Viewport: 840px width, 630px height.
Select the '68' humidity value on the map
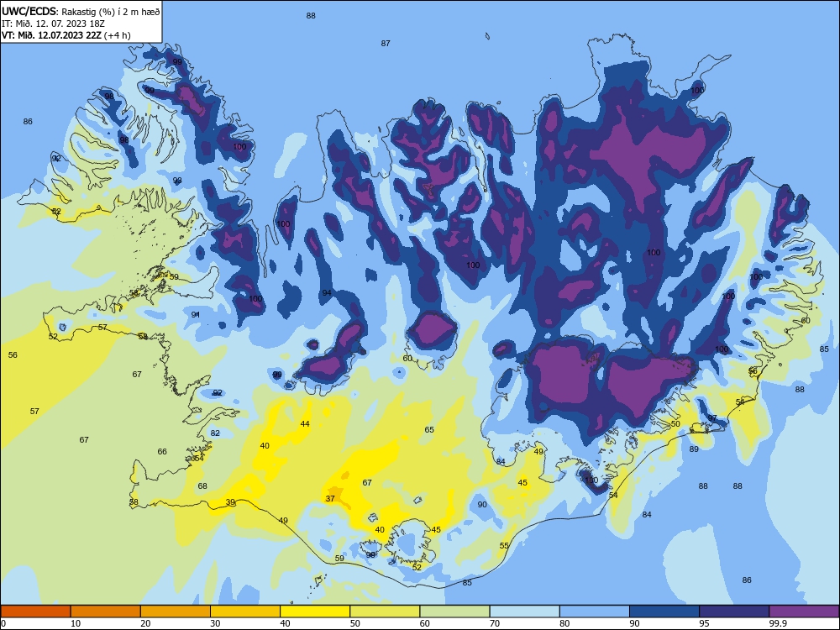pyautogui.click(x=202, y=486)
